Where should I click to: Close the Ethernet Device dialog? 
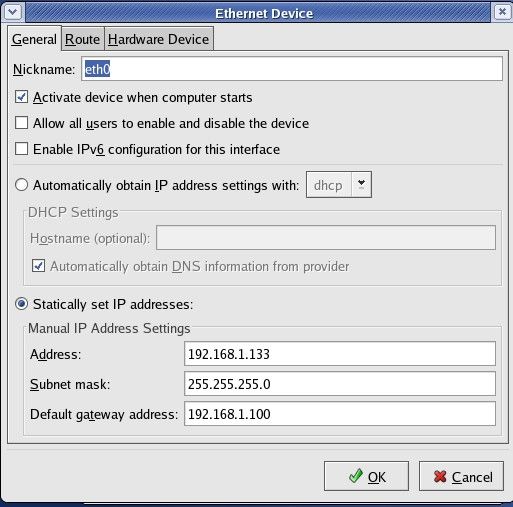[502, 12]
